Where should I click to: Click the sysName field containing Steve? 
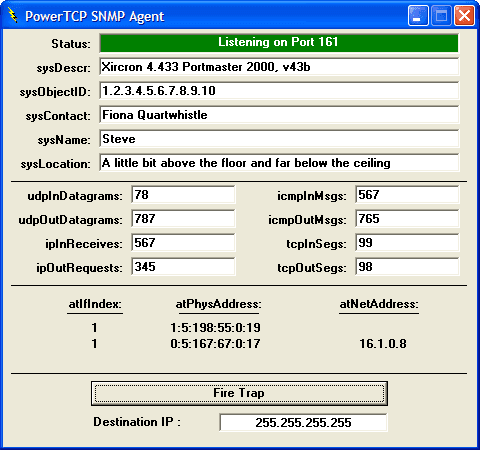coord(279,139)
